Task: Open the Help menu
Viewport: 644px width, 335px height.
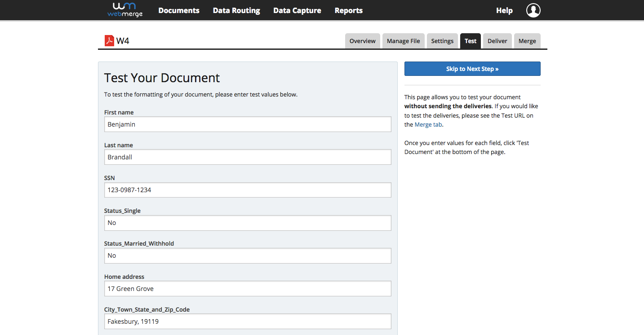Action: tap(504, 10)
